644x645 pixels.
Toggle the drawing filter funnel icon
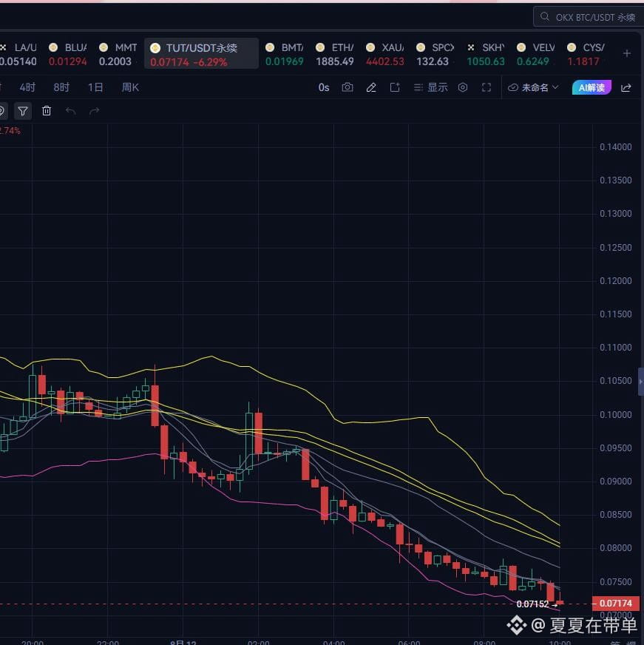23,111
